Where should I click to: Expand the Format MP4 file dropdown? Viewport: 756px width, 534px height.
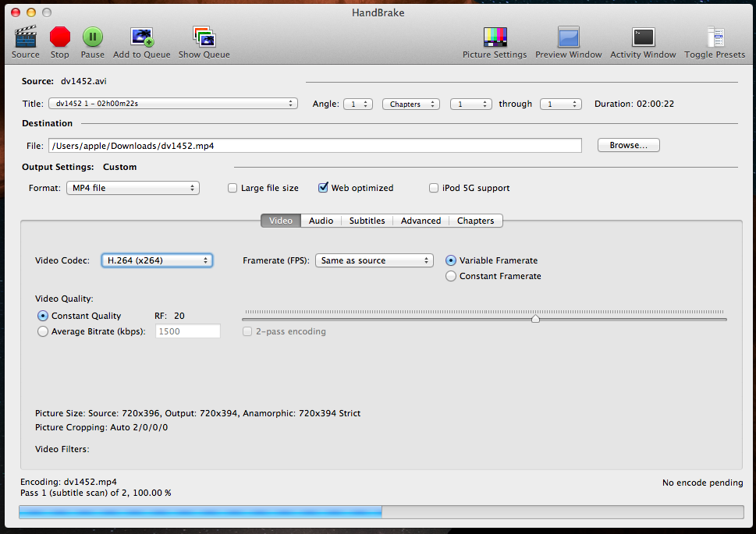point(133,188)
